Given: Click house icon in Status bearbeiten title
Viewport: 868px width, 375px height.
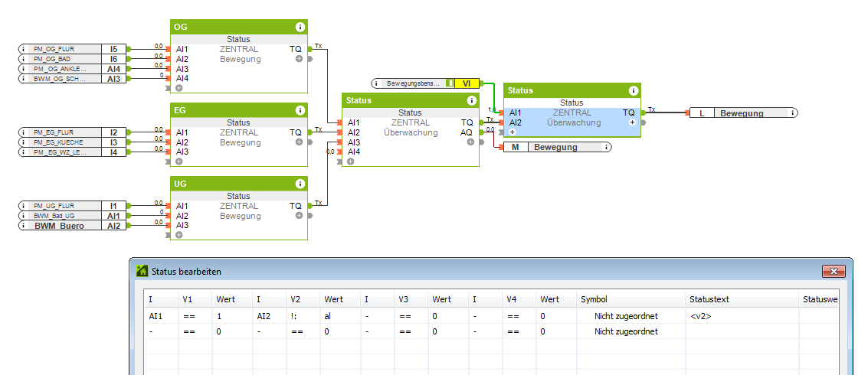Looking at the screenshot, I should tap(142, 271).
